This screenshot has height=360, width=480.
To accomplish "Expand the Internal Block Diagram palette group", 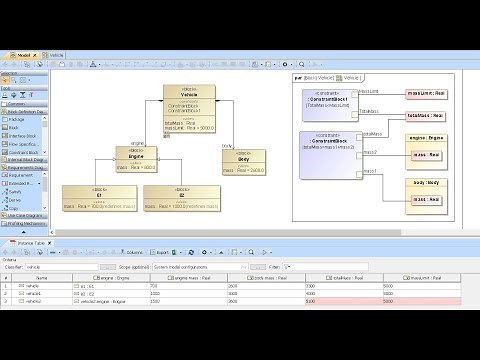I will point(24,160).
